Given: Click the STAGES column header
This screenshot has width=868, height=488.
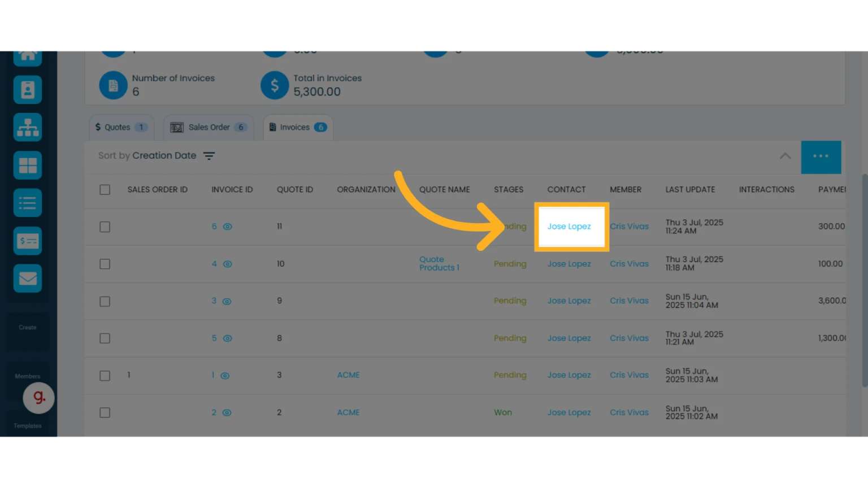Looking at the screenshot, I should 509,190.
